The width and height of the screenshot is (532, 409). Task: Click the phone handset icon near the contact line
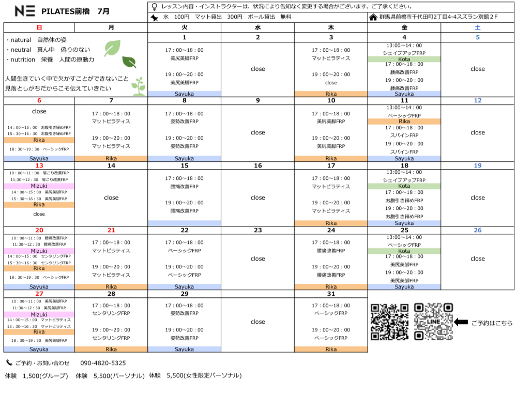click(9, 363)
